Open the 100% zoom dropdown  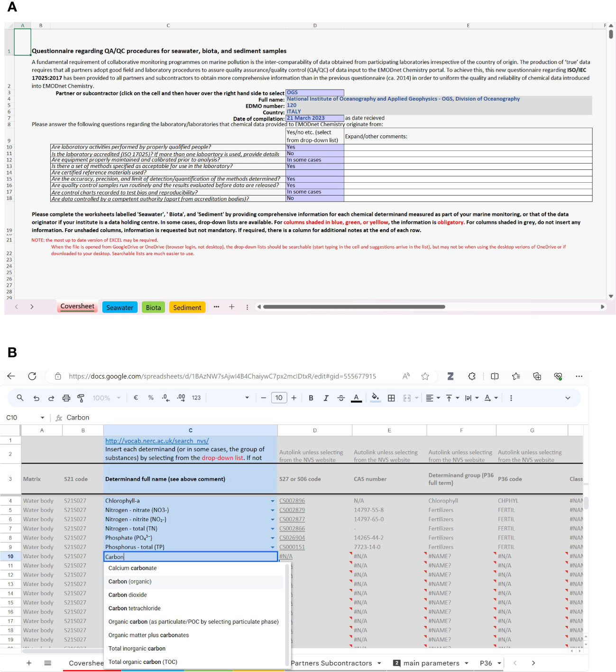tap(107, 398)
